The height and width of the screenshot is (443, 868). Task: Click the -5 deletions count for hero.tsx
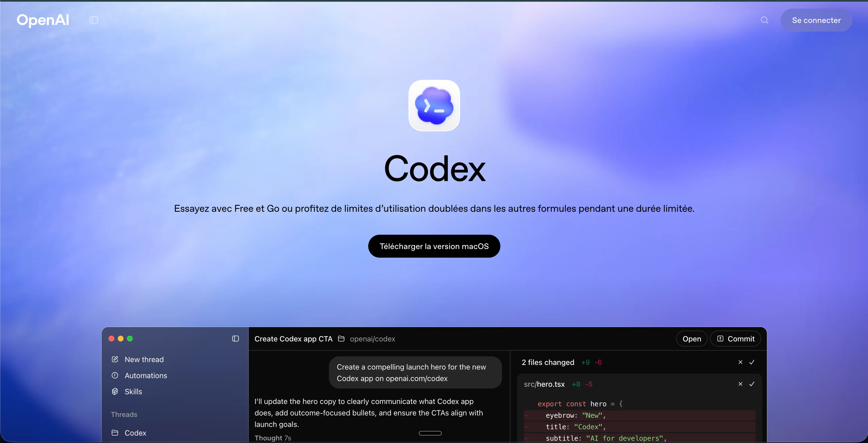coord(589,384)
